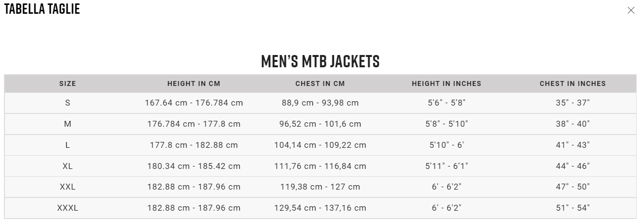The width and height of the screenshot is (644, 221).
Task: Click the 167.64 cm - 176.784 cm height cell
Action: (194, 103)
